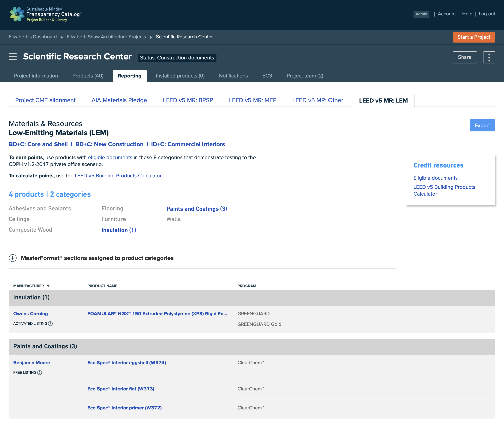The width and height of the screenshot is (504, 425).
Task: Open the Account link
Action: pyautogui.click(x=447, y=14)
